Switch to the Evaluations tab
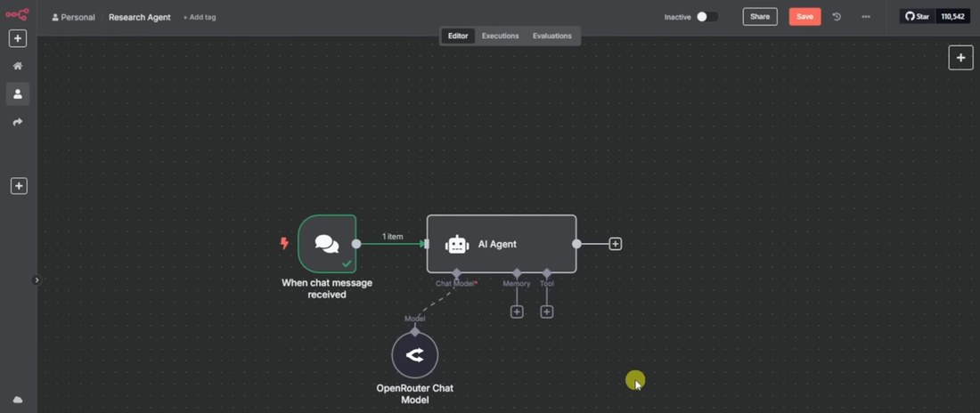 click(551, 36)
